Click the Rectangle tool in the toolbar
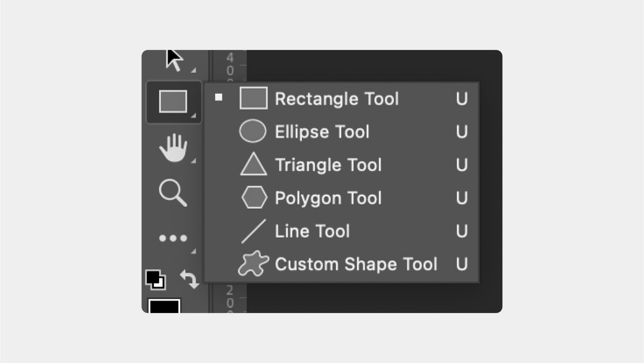This screenshot has height=363, width=644. [173, 102]
